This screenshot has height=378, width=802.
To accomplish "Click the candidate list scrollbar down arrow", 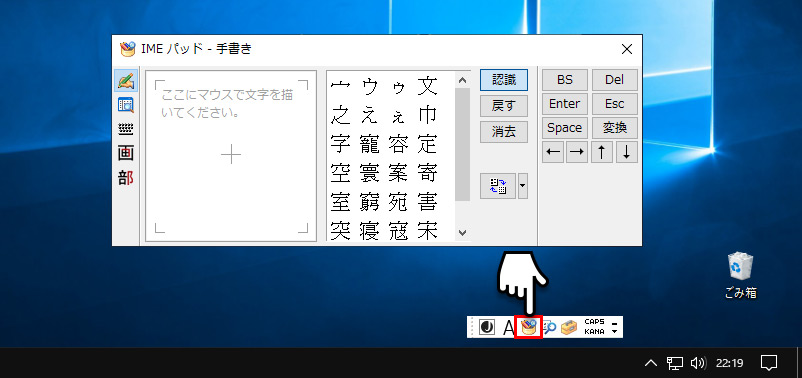I will [462, 233].
